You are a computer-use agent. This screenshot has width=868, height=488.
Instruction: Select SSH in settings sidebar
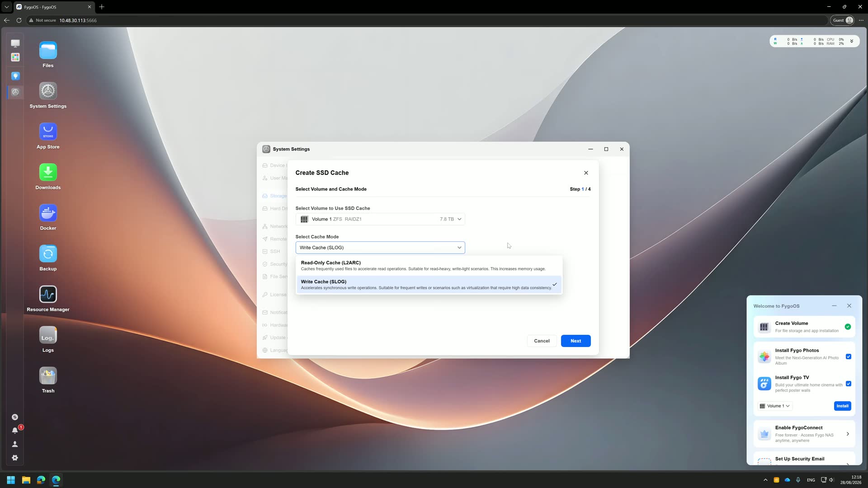point(271,251)
